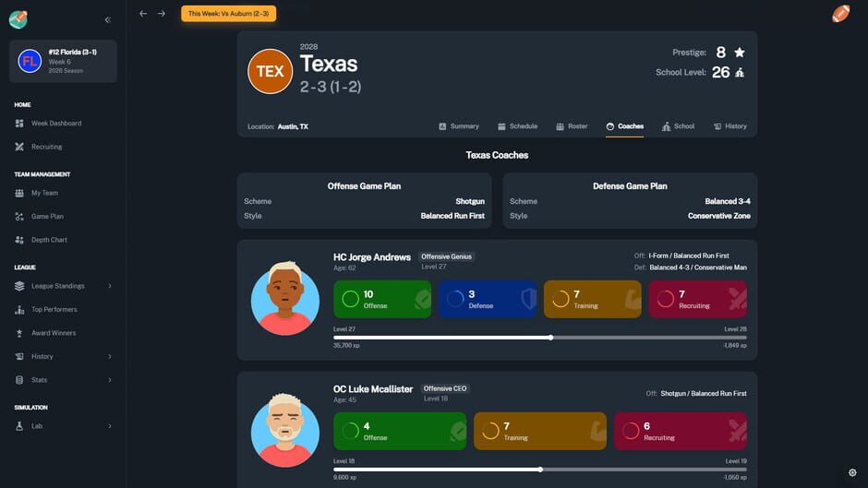Image resolution: width=868 pixels, height=488 pixels.
Task: Expand the History sidebar submenu
Action: 109,356
